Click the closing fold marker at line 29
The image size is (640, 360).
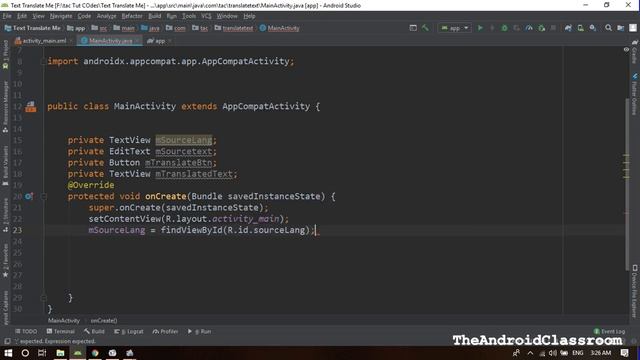coord(44,298)
